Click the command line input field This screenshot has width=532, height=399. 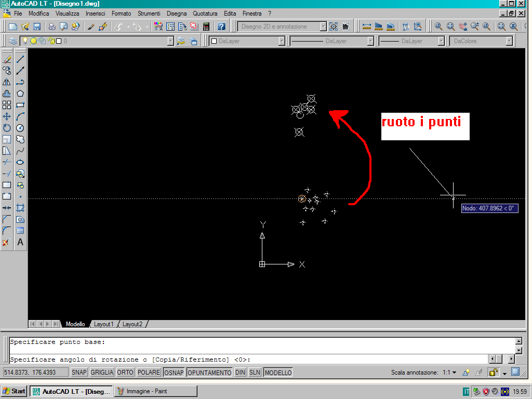tap(249, 360)
